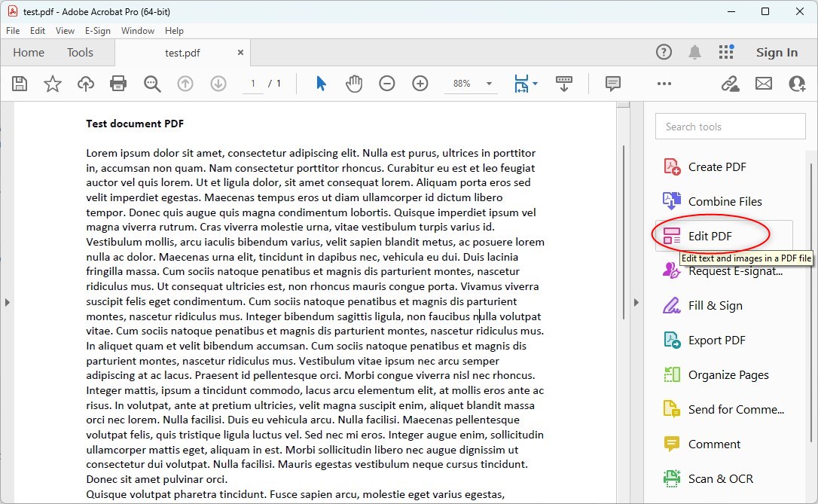Open the Add comment tool

click(613, 84)
